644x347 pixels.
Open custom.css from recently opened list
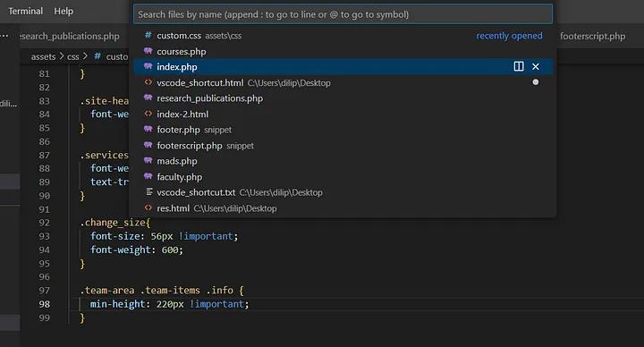point(343,36)
